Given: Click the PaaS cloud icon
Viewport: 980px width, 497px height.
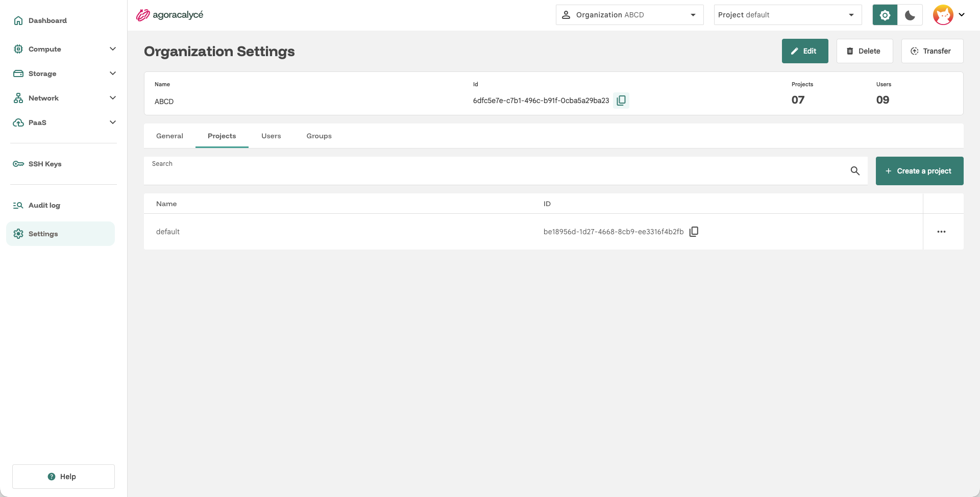Looking at the screenshot, I should point(18,122).
